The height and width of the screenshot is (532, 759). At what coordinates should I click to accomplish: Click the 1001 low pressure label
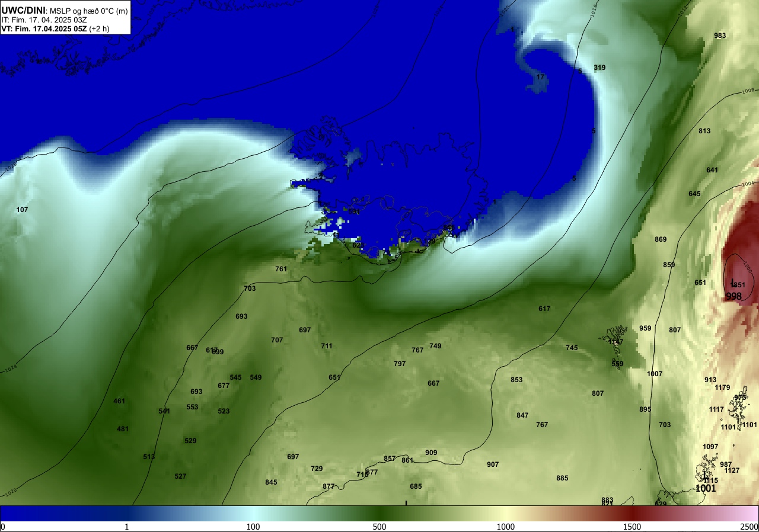click(706, 489)
